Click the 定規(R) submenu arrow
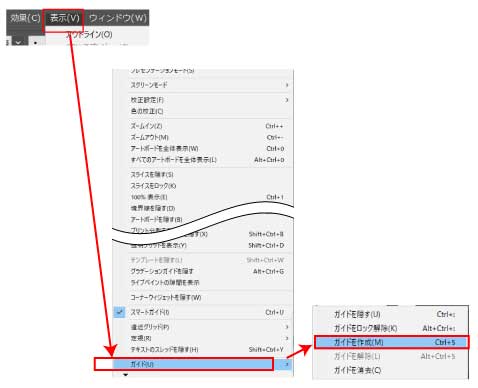Viewport: 478px width, 388px height. pyautogui.click(x=287, y=338)
